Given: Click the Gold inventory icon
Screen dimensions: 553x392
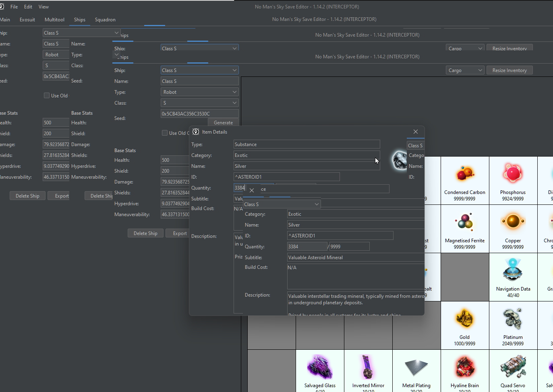Looking at the screenshot, I should [464, 318].
